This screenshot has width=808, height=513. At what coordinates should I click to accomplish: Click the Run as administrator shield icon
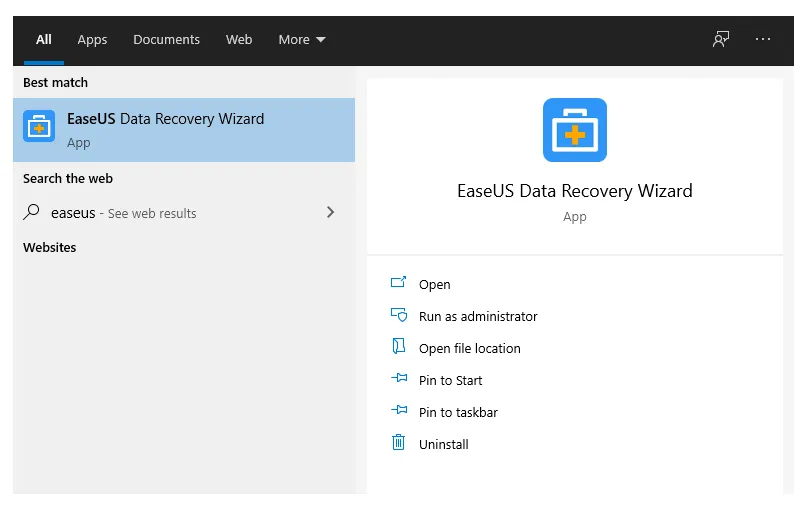(399, 314)
